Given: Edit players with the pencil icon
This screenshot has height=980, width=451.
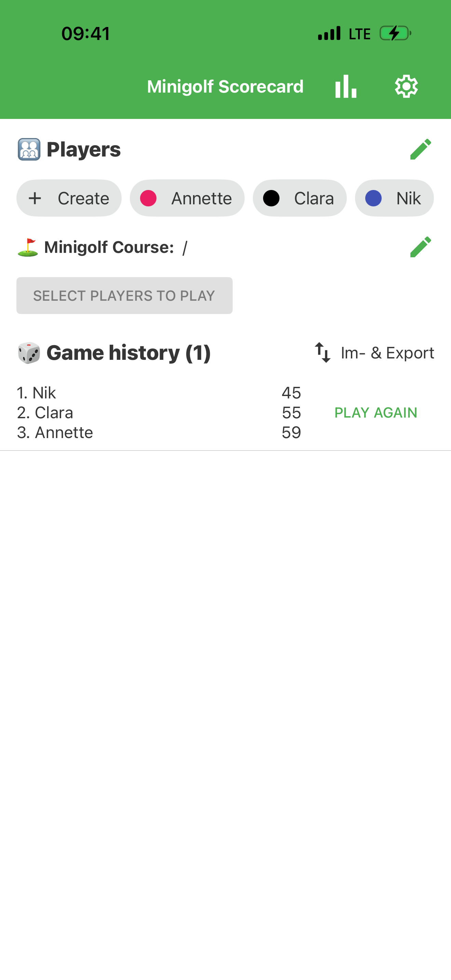Looking at the screenshot, I should 421,149.
